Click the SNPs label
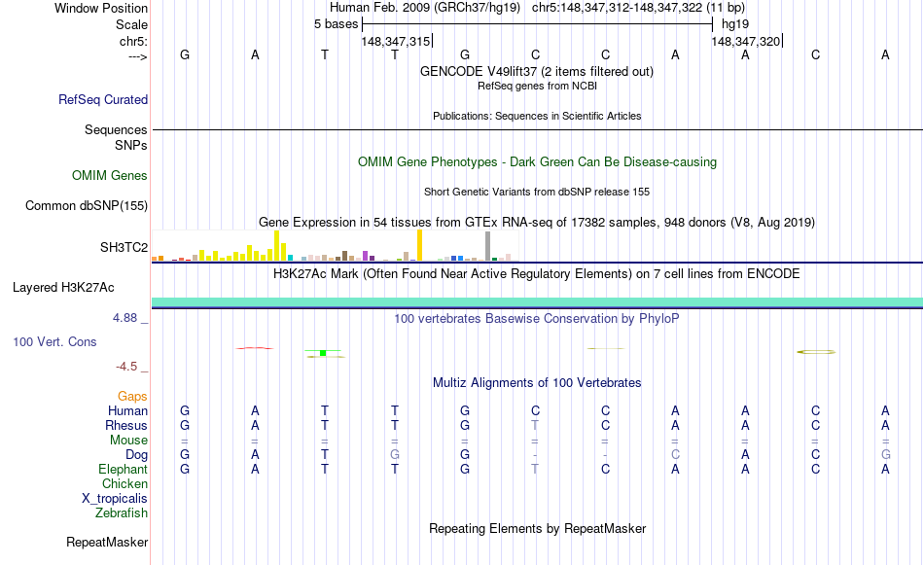The height and width of the screenshot is (565, 924). 131,145
